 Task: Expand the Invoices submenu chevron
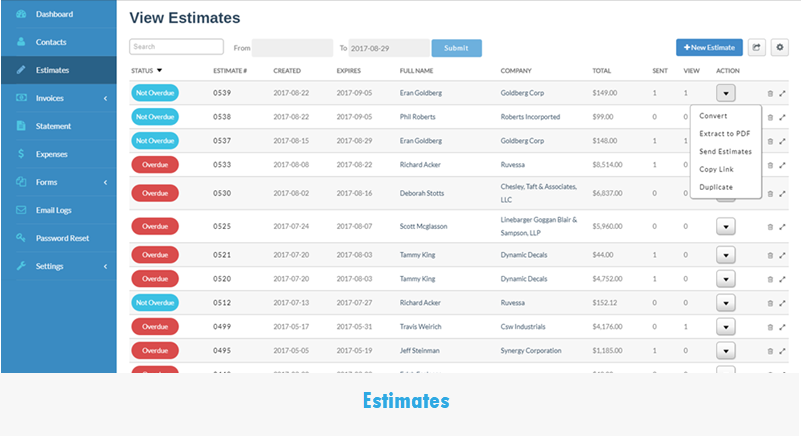[x=105, y=98]
